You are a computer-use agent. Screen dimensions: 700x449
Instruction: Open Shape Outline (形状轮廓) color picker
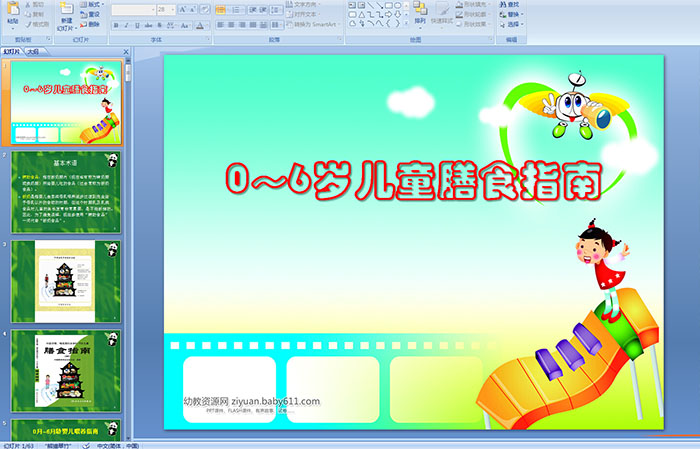474,14
